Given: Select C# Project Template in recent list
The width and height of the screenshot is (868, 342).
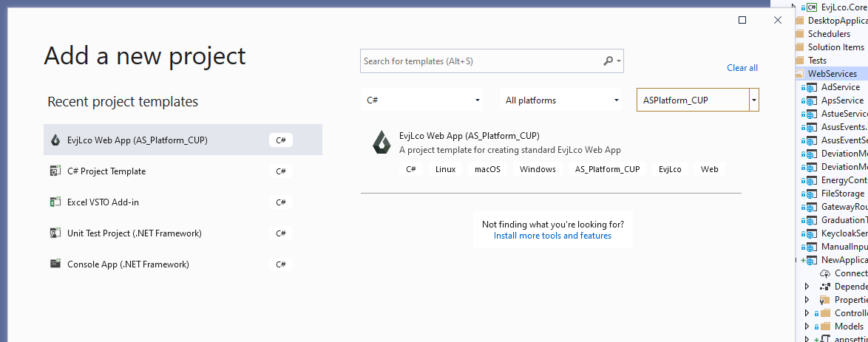Looking at the screenshot, I should click(x=183, y=171).
